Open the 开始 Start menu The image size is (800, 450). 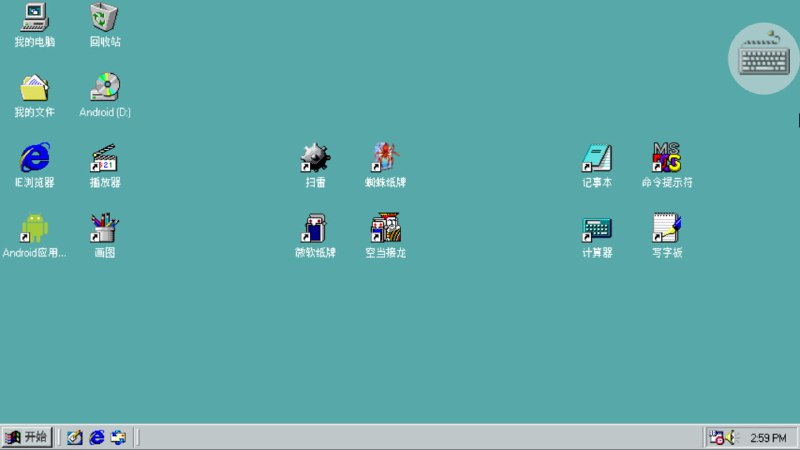click(27, 437)
